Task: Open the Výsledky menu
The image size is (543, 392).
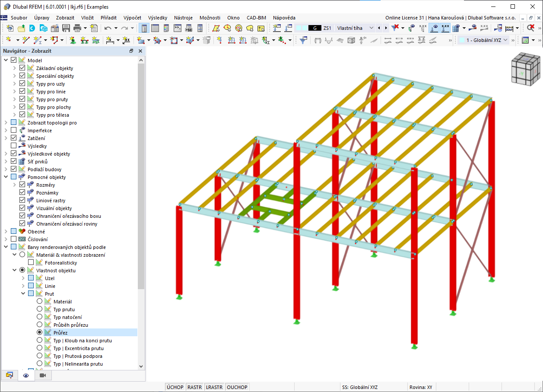Action: click(x=158, y=18)
